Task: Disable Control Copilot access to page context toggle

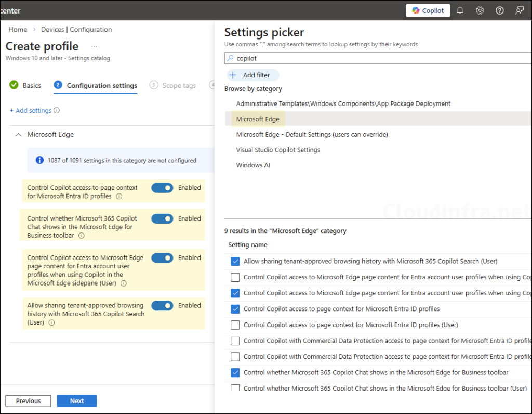Action: click(162, 188)
